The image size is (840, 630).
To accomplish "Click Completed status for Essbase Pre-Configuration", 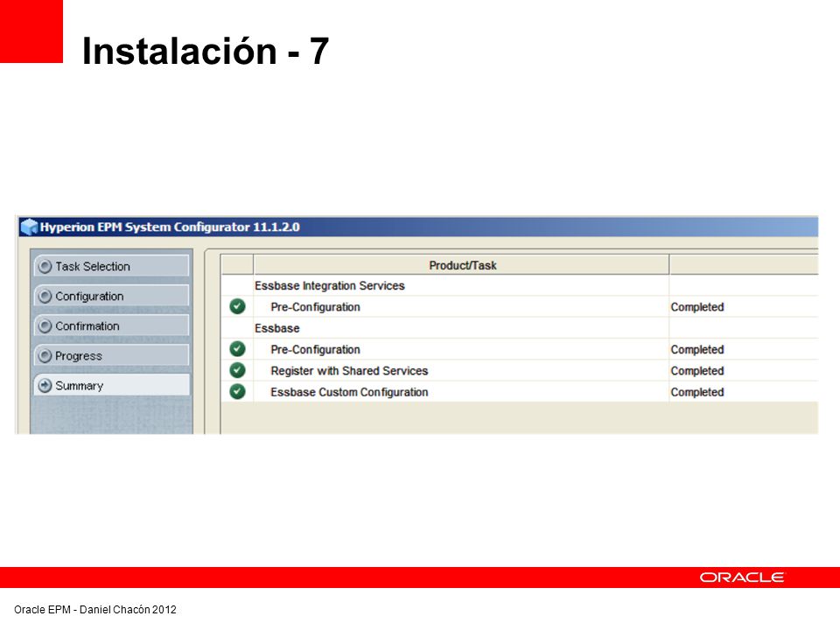I will click(697, 349).
